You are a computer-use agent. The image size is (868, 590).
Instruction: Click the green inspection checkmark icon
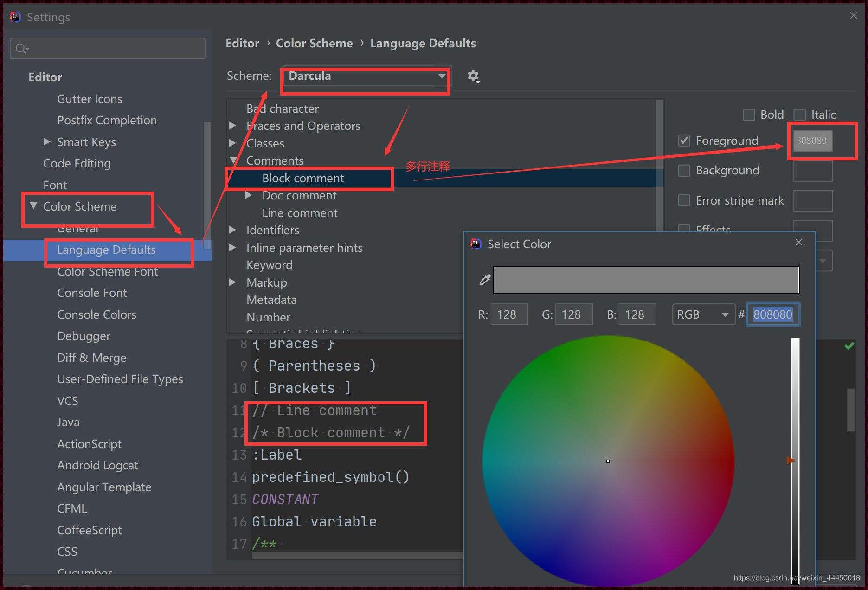click(x=849, y=346)
